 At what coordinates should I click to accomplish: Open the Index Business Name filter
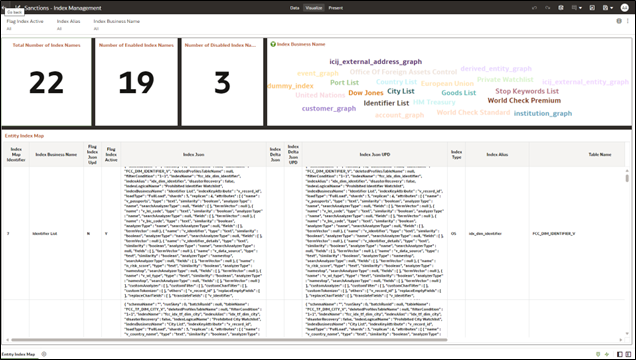click(116, 24)
